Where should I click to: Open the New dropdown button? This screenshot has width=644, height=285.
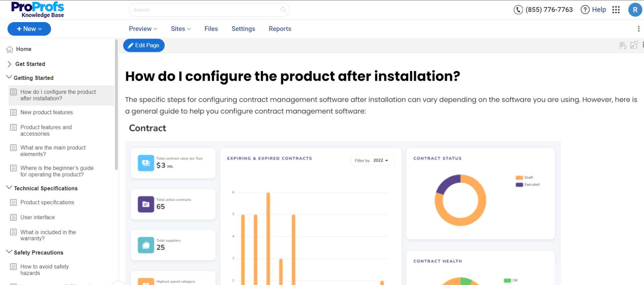click(x=29, y=29)
